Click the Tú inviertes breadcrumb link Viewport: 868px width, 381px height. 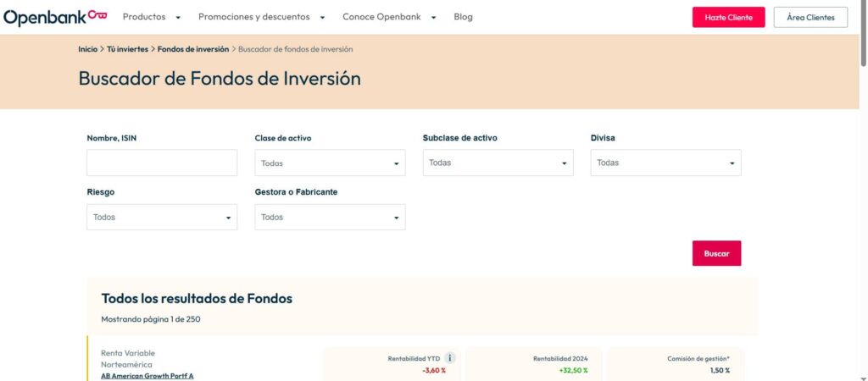(x=128, y=49)
